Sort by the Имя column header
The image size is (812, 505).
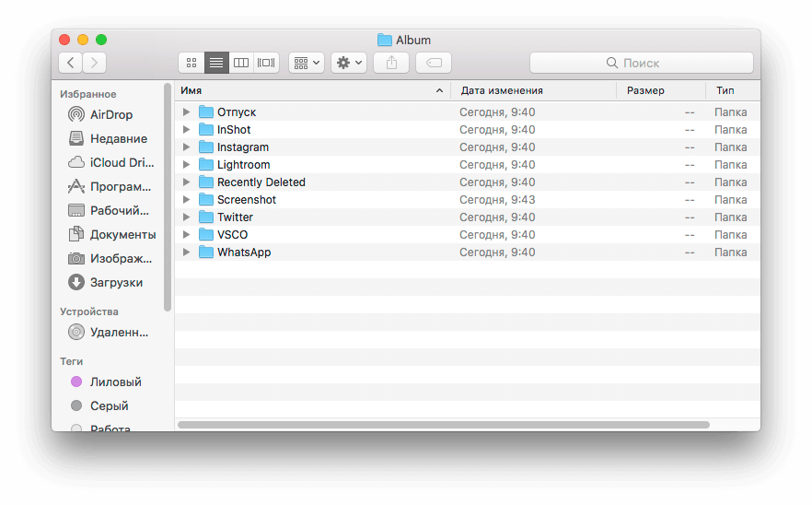[x=313, y=90]
